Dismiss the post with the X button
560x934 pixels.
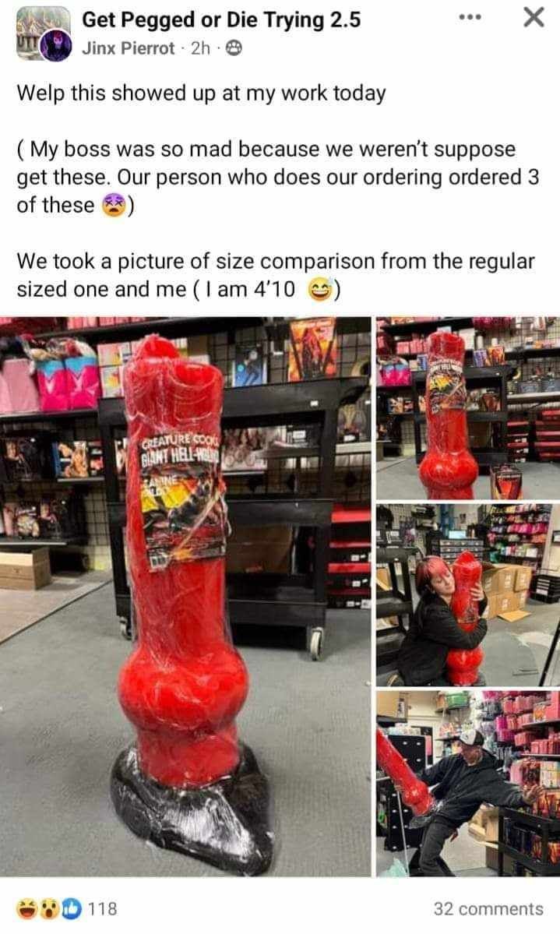pos(534,17)
